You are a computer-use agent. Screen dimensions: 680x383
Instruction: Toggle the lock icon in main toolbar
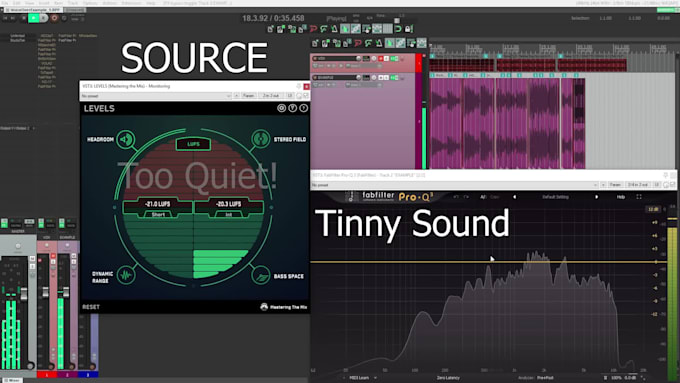tap(408, 29)
